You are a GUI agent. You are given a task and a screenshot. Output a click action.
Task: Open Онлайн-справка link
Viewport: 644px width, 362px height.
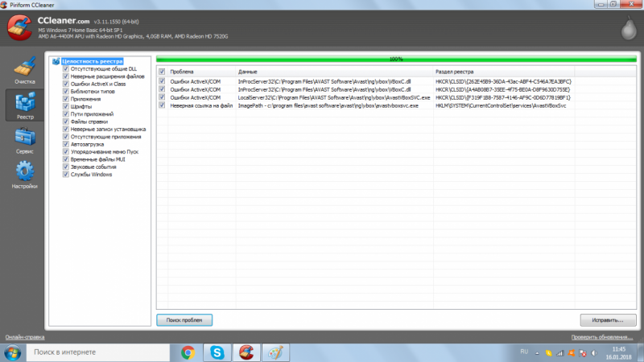[25, 337]
